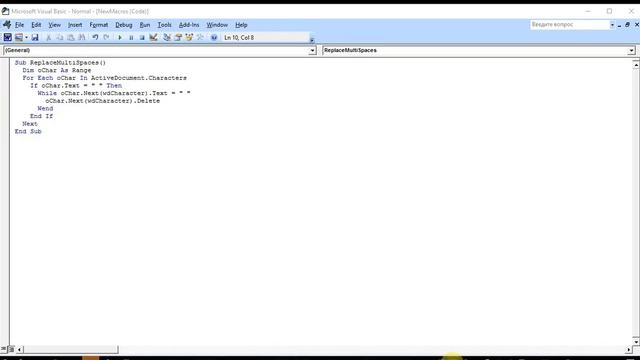Minimize the inner code window
This screenshot has height=360, width=640.
[x=620, y=25]
